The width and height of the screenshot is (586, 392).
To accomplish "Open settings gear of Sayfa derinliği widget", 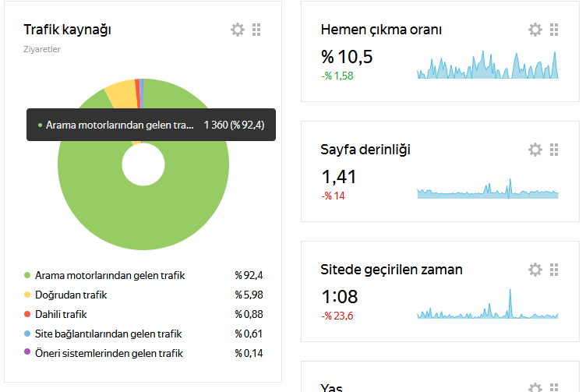I will tap(535, 150).
